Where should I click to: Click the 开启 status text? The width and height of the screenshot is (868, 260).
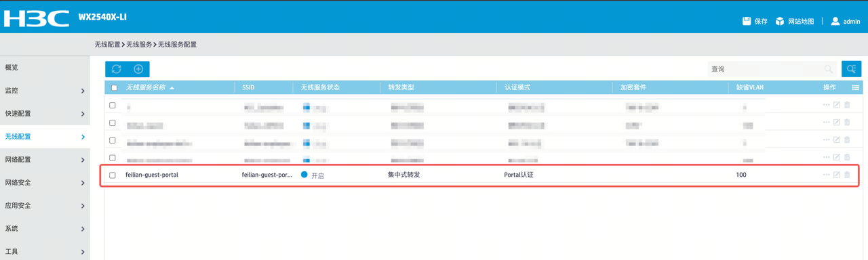(317, 175)
